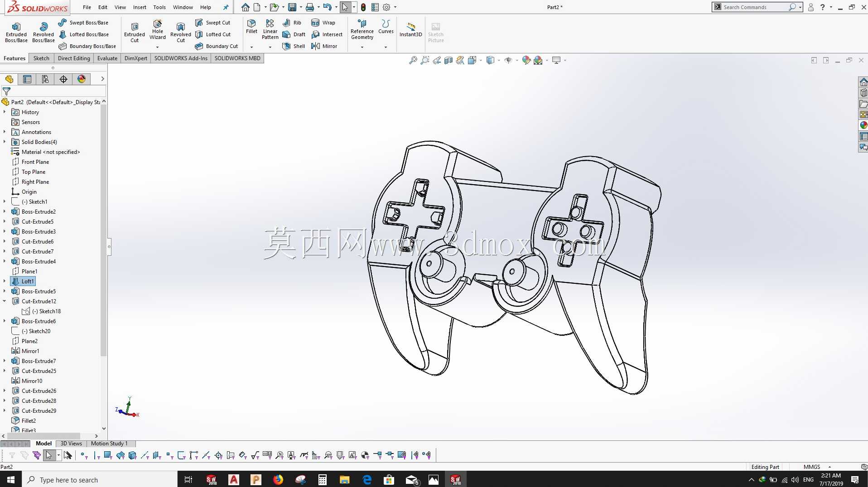Expand the History tree node
This screenshot has height=487, width=868.
[5, 112]
